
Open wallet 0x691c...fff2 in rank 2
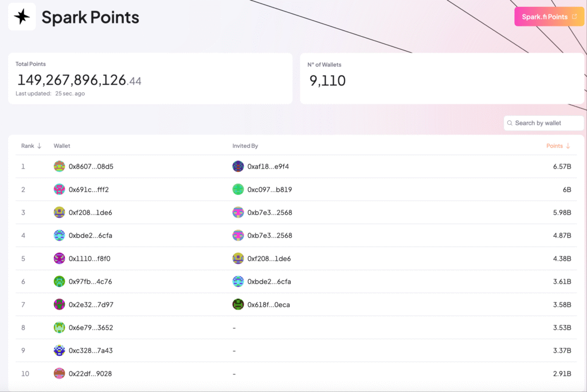click(89, 190)
